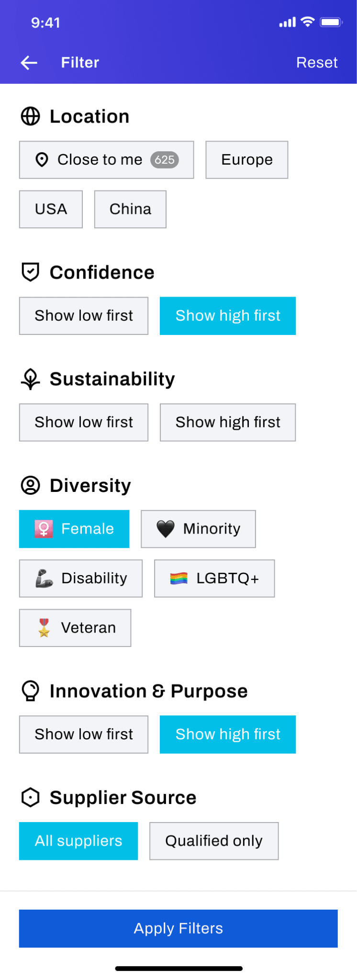Click the map pin icon in Close to me
This screenshot has width=357, height=980.
(42, 160)
